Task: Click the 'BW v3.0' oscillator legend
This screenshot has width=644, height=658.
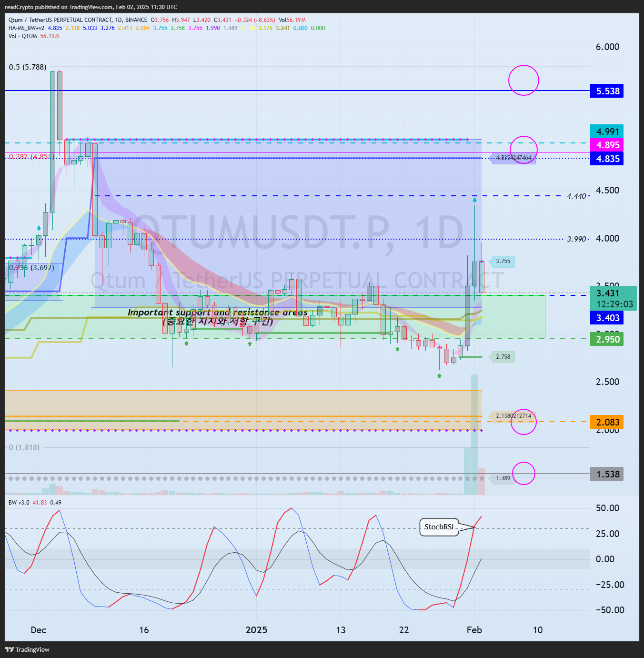Action: [x=19, y=503]
